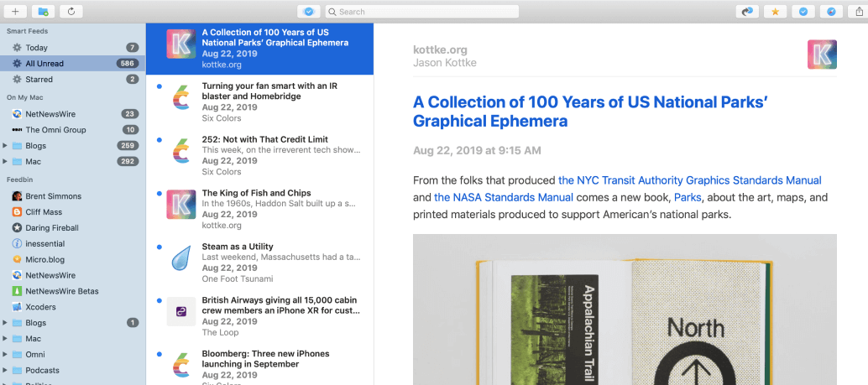Click the gear icon beside Starred

point(17,80)
